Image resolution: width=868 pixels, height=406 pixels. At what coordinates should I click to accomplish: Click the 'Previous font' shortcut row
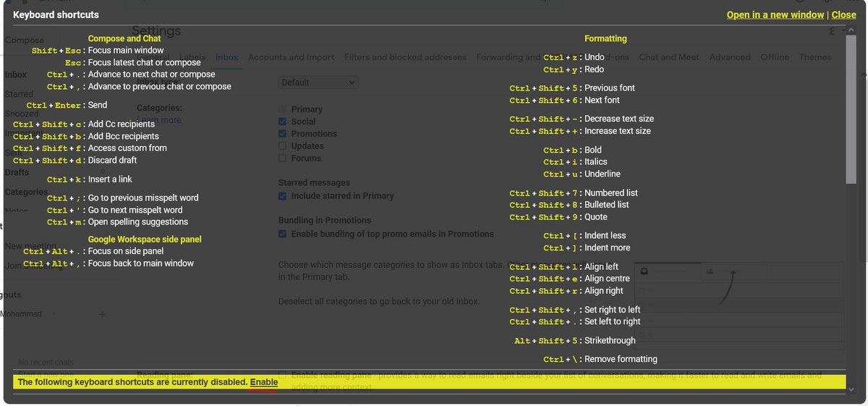coord(572,88)
